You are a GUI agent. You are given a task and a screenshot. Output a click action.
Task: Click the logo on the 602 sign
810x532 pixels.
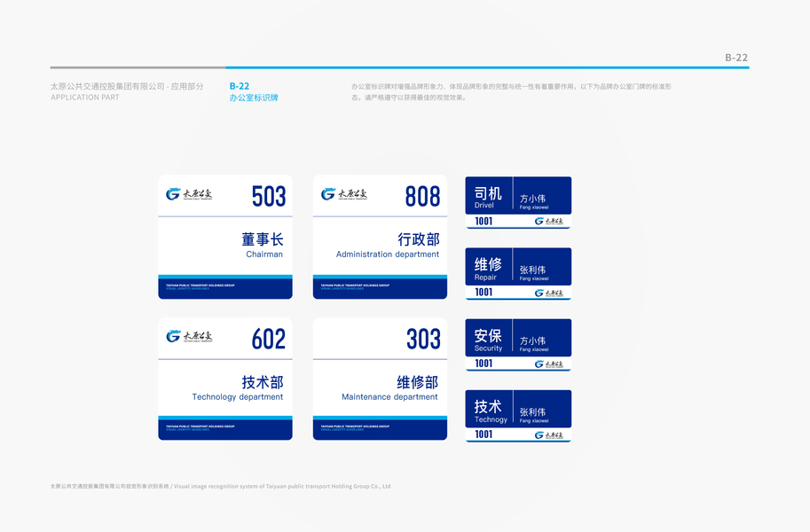189,336
